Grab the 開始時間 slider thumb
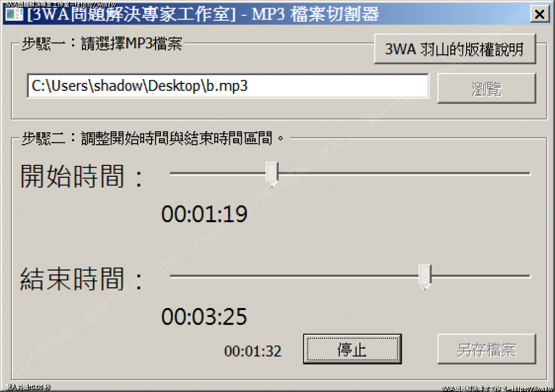The height and width of the screenshot is (392, 555). [272, 174]
